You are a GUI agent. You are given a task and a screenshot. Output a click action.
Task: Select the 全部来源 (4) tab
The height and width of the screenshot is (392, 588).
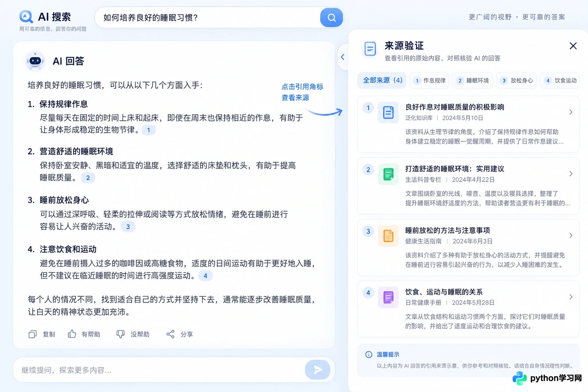383,80
